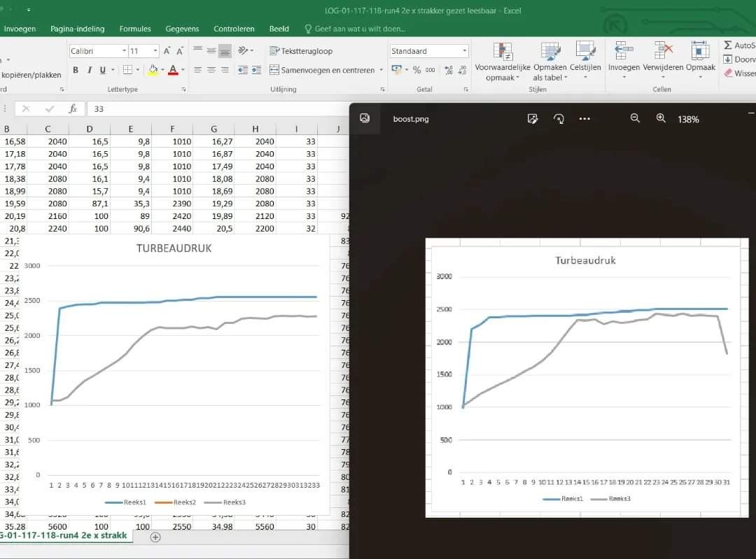The width and height of the screenshot is (756, 559).
Task: Apply the yellow fill color
Action: tap(153, 70)
